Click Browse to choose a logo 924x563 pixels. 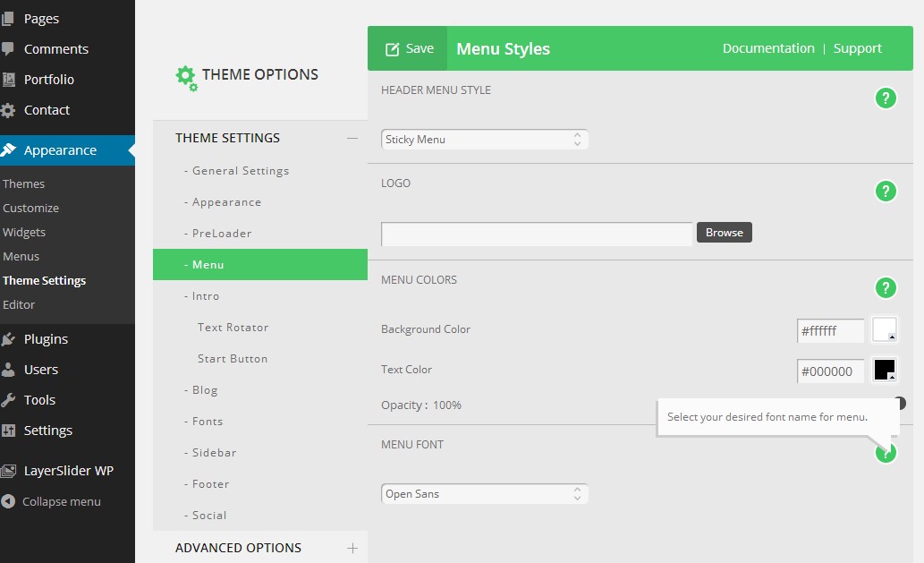[x=725, y=233]
